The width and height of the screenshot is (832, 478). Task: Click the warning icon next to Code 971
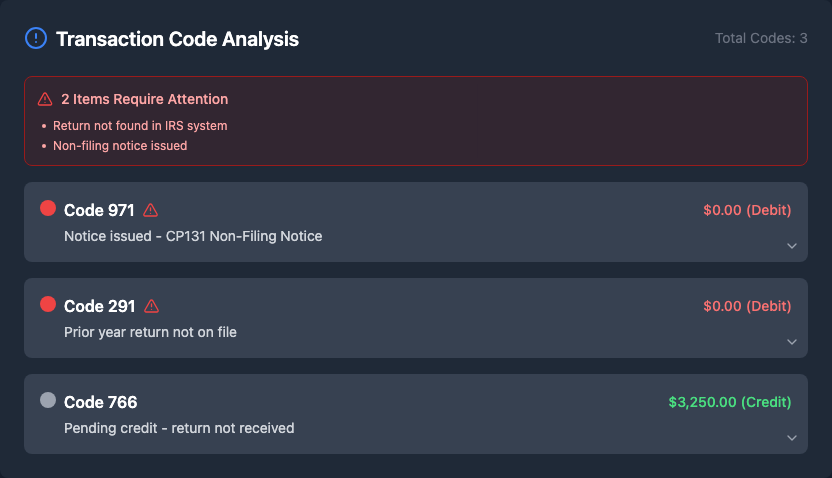tap(151, 210)
